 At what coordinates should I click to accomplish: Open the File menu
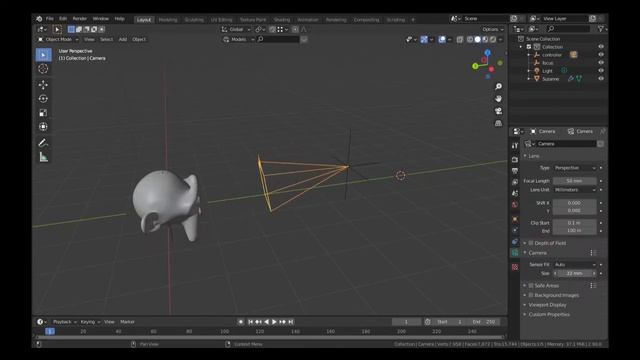(x=50, y=19)
